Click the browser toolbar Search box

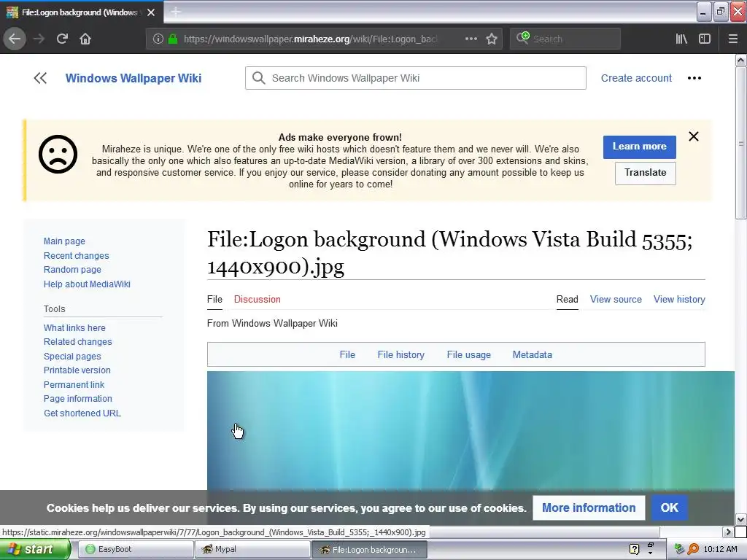pyautogui.click(x=565, y=39)
